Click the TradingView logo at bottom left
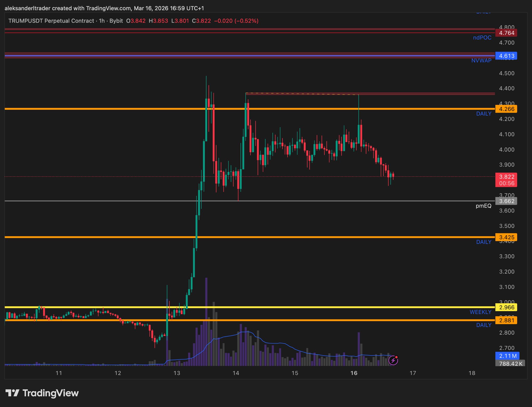532x407 pixels. pos(42,393)
